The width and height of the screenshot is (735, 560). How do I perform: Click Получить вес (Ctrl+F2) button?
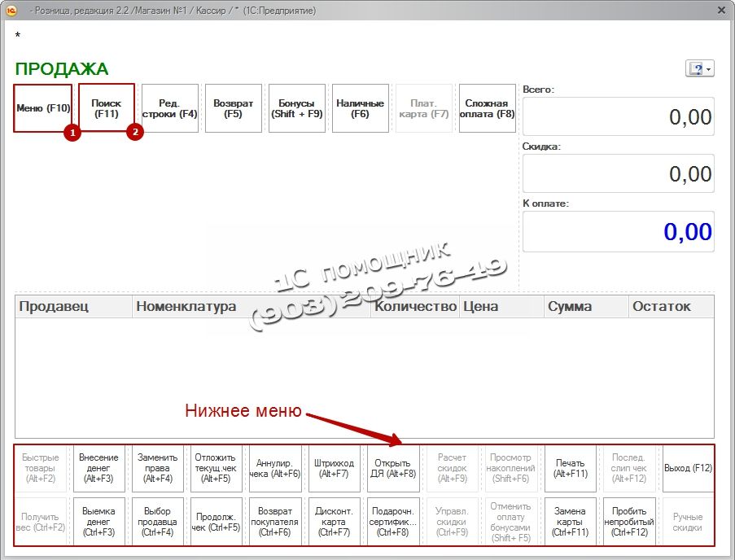[41, 522]
